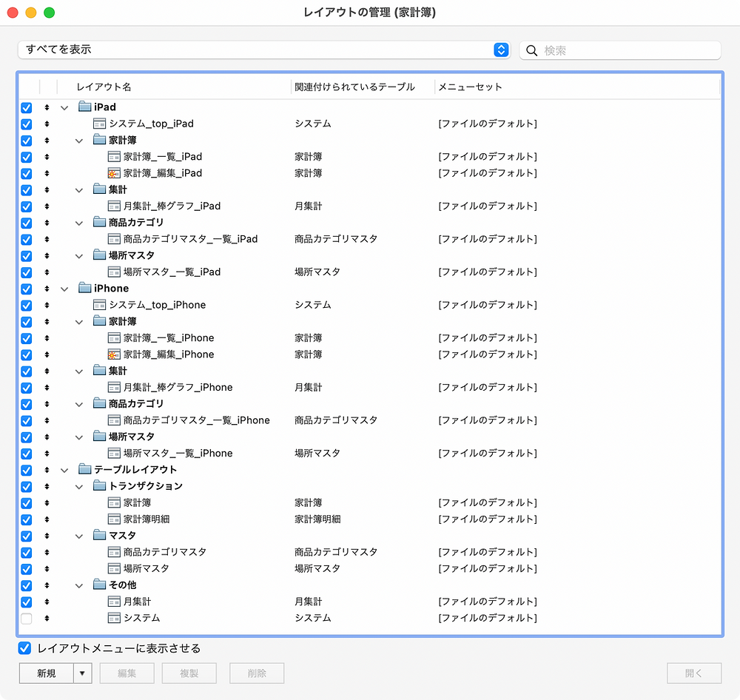Uncheck the checkbox for 月集計 layout row

click(x=27, y=602)
